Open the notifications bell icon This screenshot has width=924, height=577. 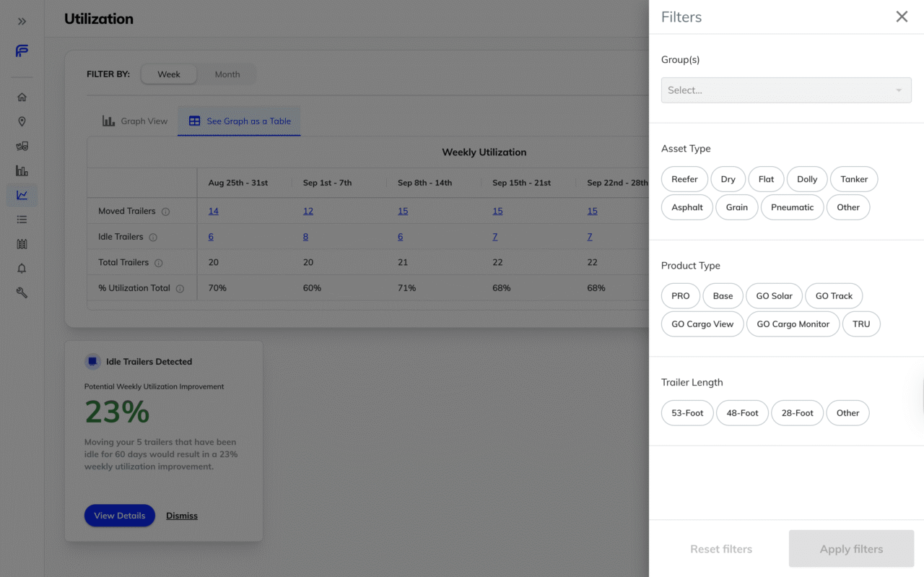pyautogui.click(x=22, y=269)
